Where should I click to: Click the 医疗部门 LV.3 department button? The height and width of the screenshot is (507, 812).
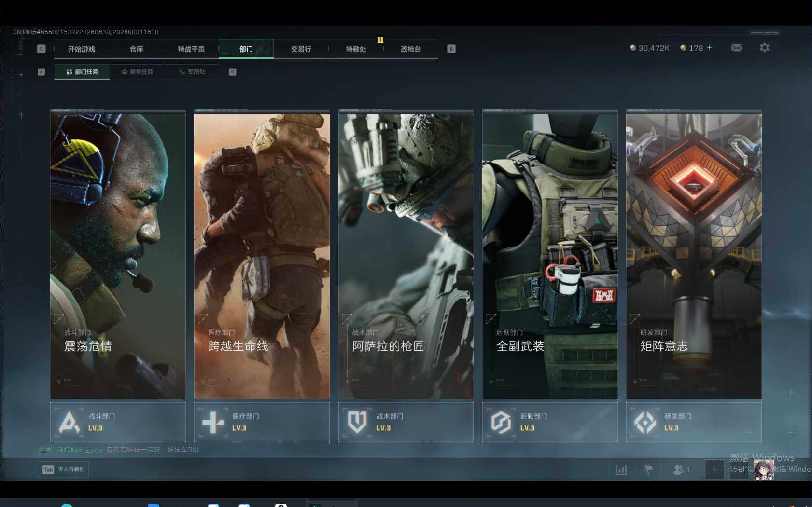[262, 422]
